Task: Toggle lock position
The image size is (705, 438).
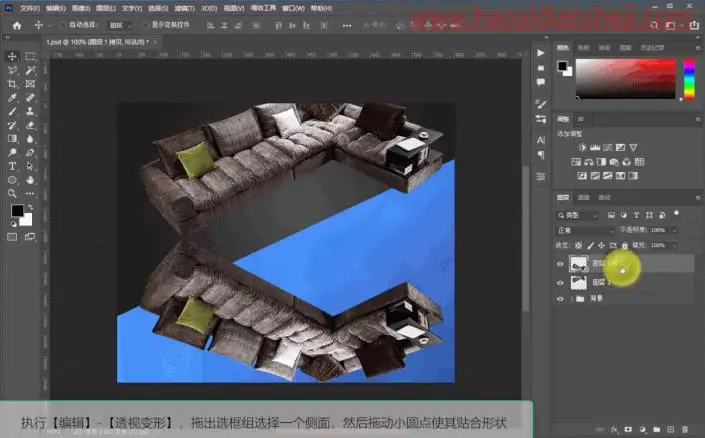Action: pos(601,245)
